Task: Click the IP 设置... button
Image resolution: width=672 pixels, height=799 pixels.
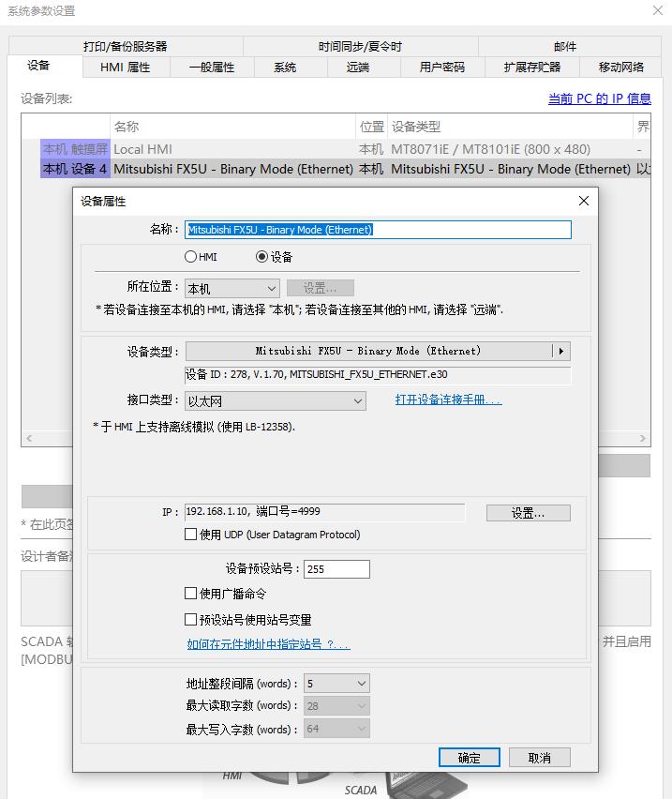Action: pyautogui.click(x=528, y=513)
